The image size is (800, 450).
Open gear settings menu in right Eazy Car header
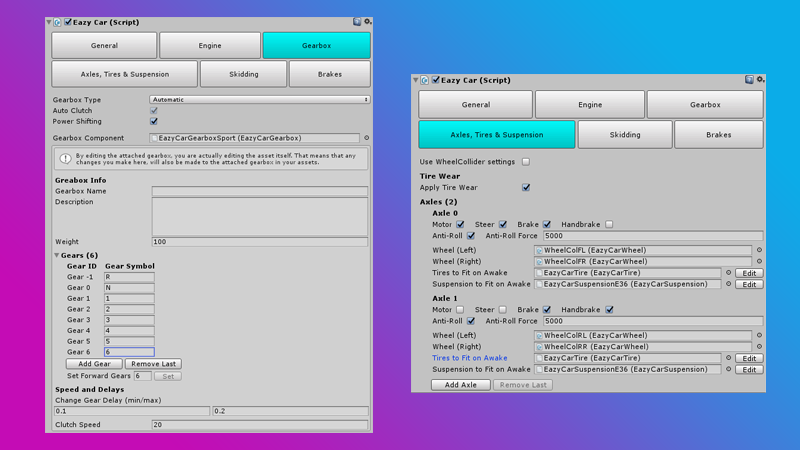coord(760,80)
